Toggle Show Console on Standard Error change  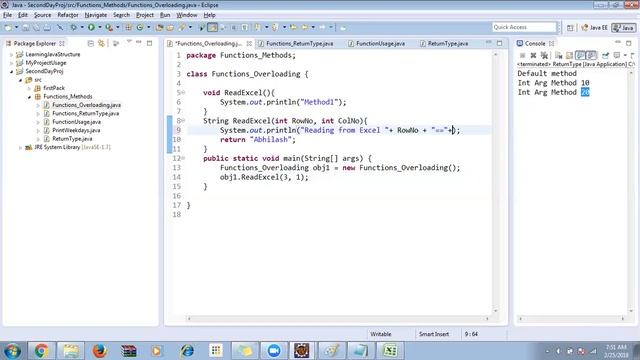(x=591, y=55)
